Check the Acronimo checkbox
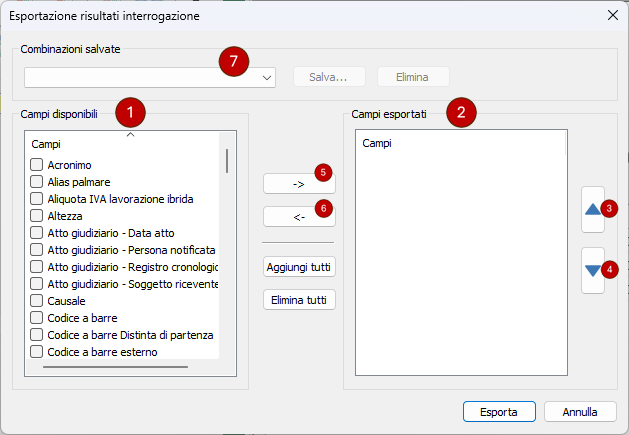 [36, 165]
